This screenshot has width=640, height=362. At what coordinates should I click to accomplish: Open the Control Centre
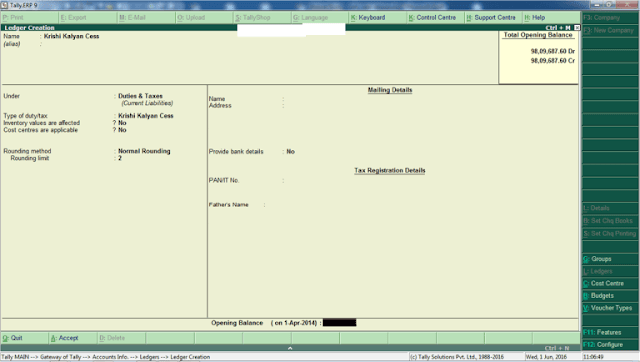pos(436,18)
